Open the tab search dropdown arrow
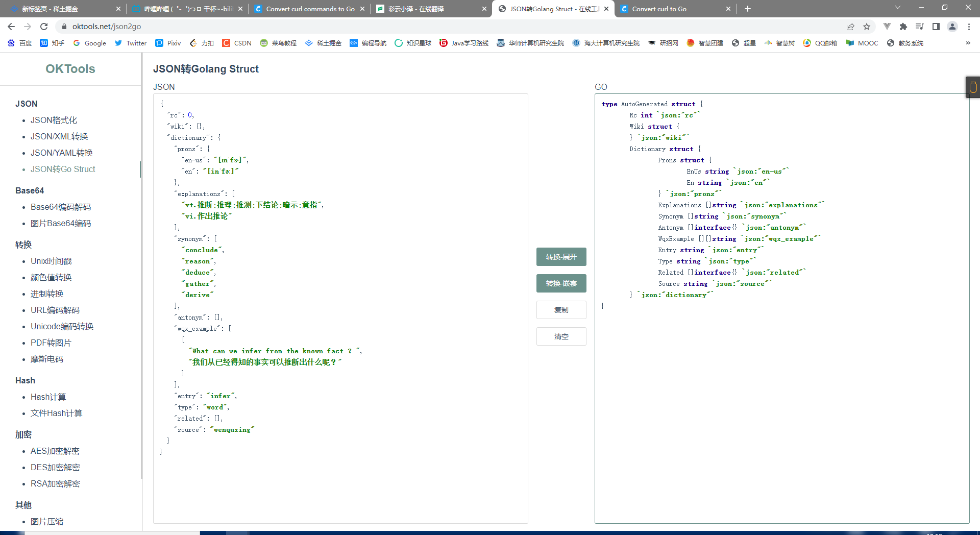Image resolution: width=980 pixels, height=535 pixels. click(898, 8)
